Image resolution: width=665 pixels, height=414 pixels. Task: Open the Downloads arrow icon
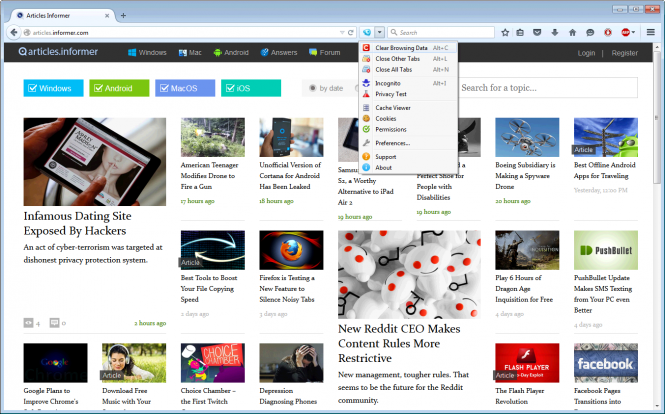point(555,32)
